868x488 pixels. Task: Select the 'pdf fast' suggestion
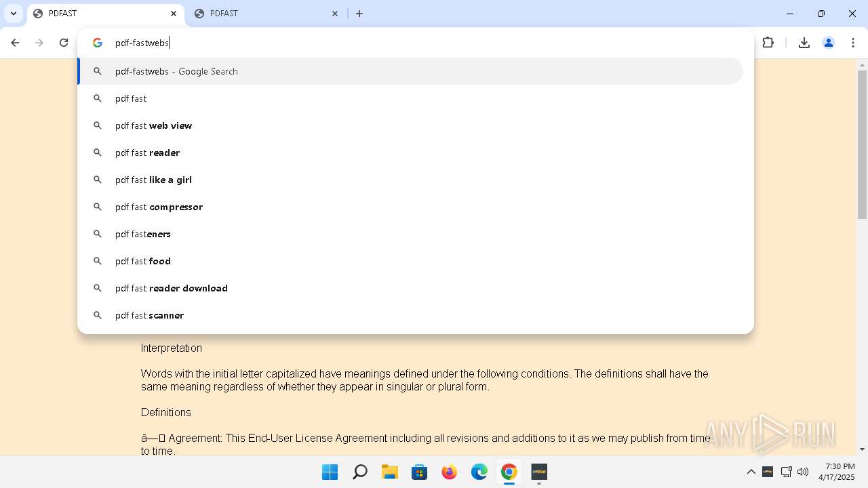pos(410,98)
